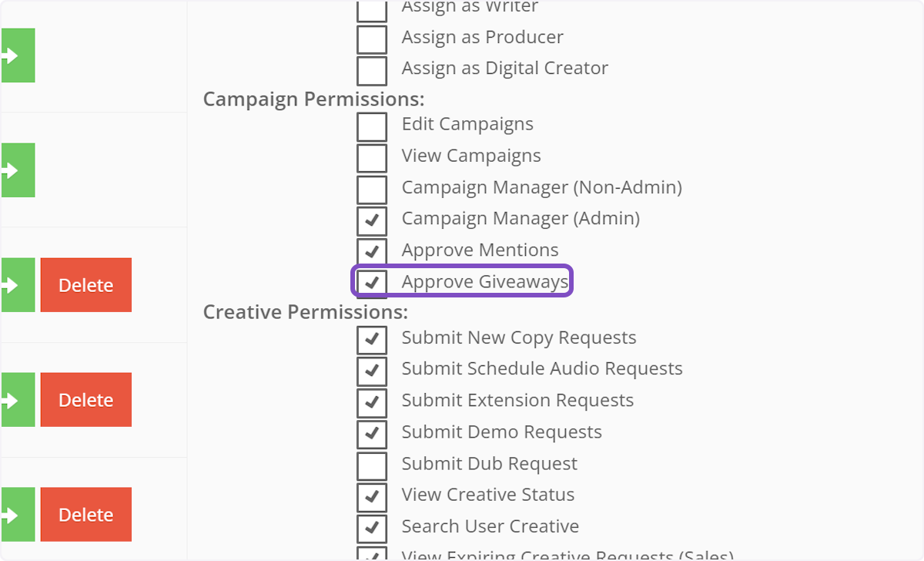The width and height of the screenshot is (924, 561).
Task: Tick the Edit Campaigns checkbox
Action: coord(372,126)
